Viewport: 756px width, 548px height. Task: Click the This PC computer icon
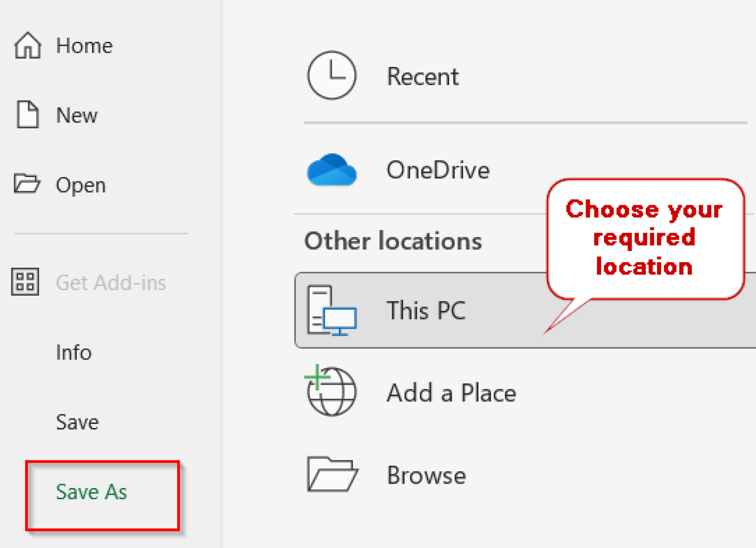tap(332, 310)
